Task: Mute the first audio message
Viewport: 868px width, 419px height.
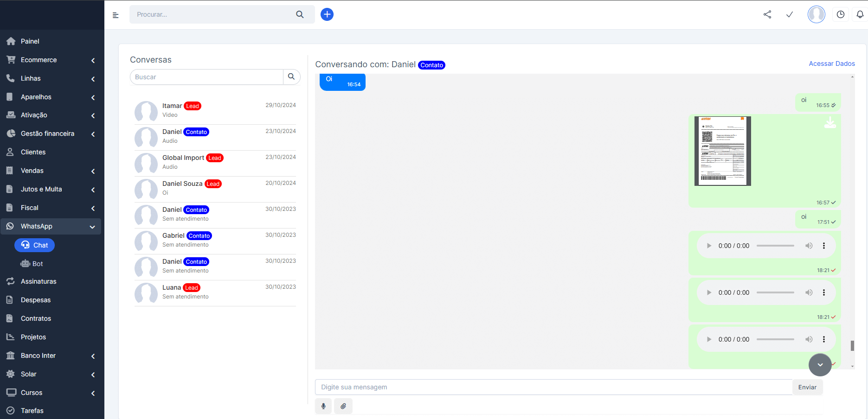Action: coord(809,246)
